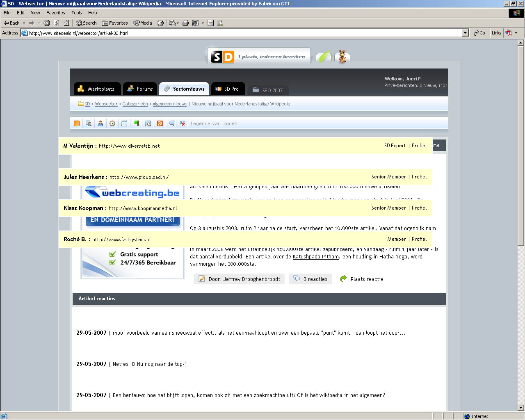Click the Legenda van iconen text
525x420 pixels.
click(x=214, y=123)
